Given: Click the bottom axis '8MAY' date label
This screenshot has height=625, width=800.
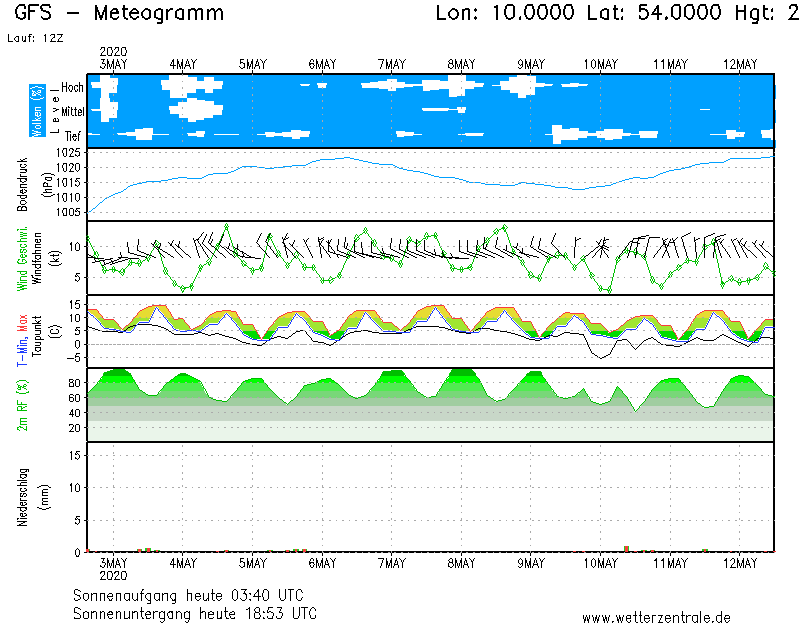Looking at the screenshot, I should point(461,563).
